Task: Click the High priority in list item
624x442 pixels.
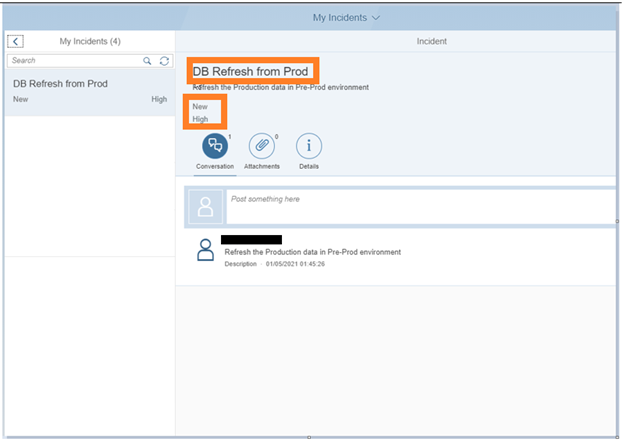Action: 159,100
